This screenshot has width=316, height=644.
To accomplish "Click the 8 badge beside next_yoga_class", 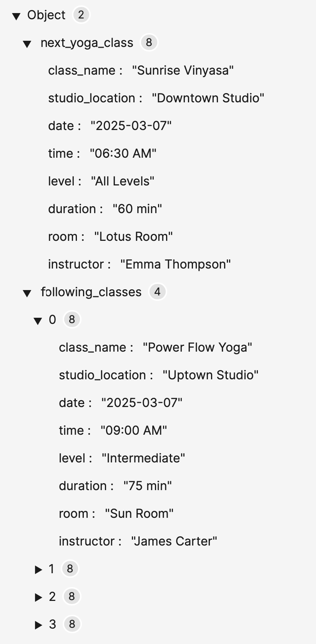I will tap(149, 42).
